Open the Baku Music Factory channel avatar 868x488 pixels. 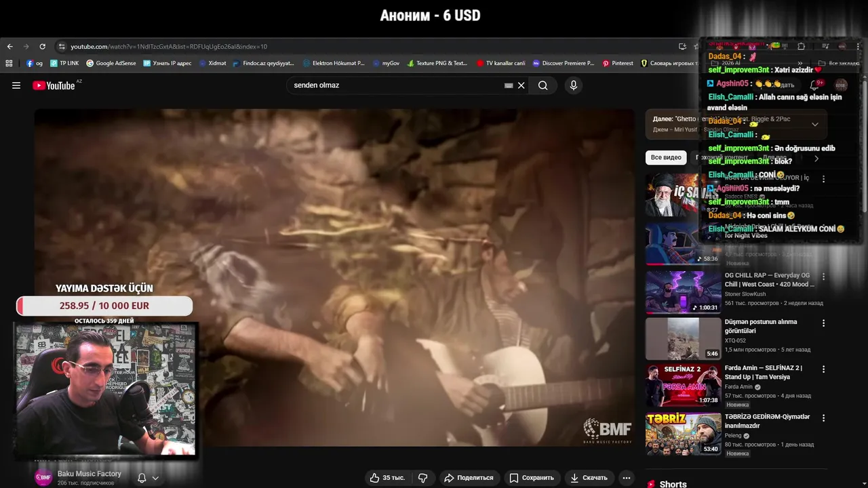[x=43, y=477]
